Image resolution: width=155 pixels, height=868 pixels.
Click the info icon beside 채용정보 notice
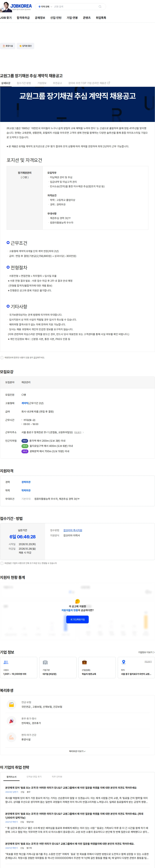click(x=2, y=357)
